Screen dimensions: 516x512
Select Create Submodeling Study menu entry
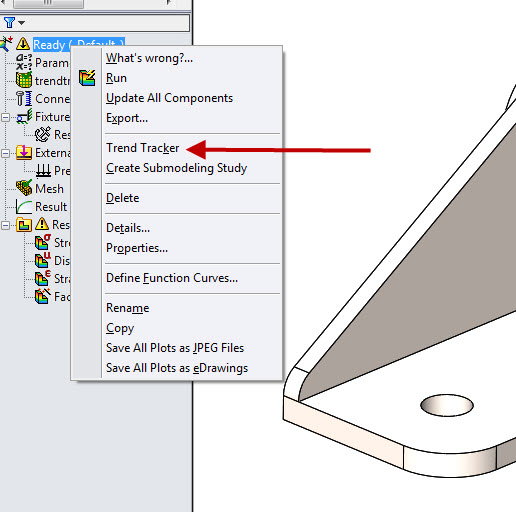tap(176, 168)
